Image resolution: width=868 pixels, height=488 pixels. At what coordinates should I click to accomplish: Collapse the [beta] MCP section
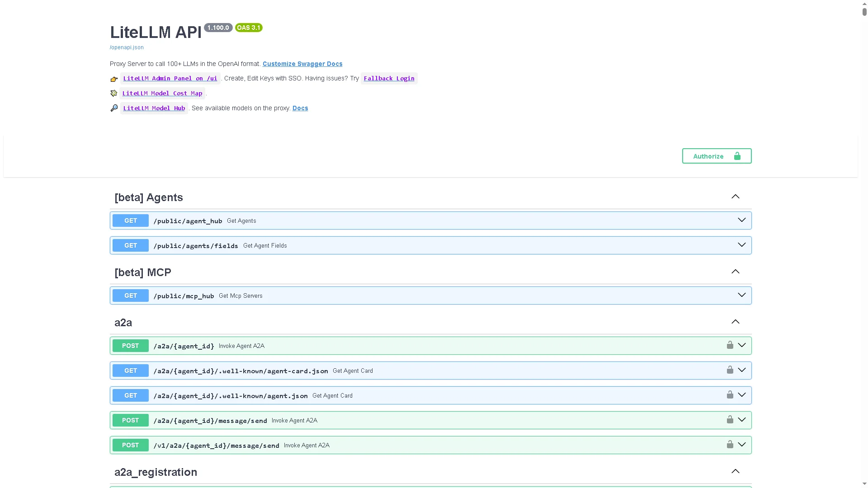coord(736,272)
